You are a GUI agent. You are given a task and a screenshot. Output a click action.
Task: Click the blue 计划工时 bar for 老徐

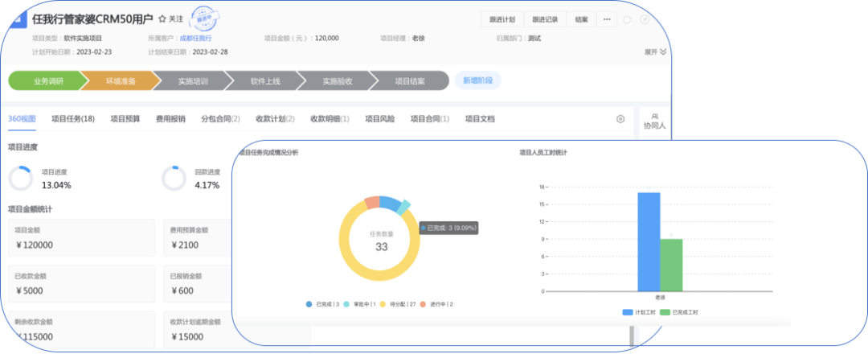point(649,241)
